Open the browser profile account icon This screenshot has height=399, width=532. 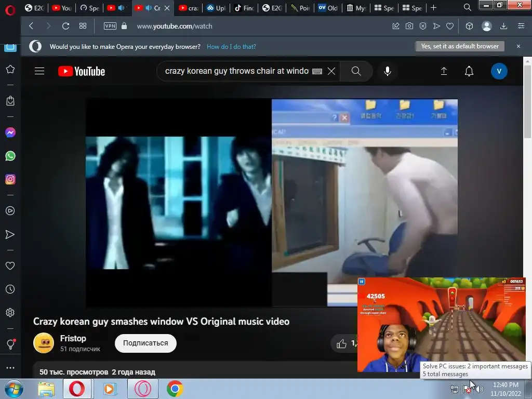click(x=486, y=26)
